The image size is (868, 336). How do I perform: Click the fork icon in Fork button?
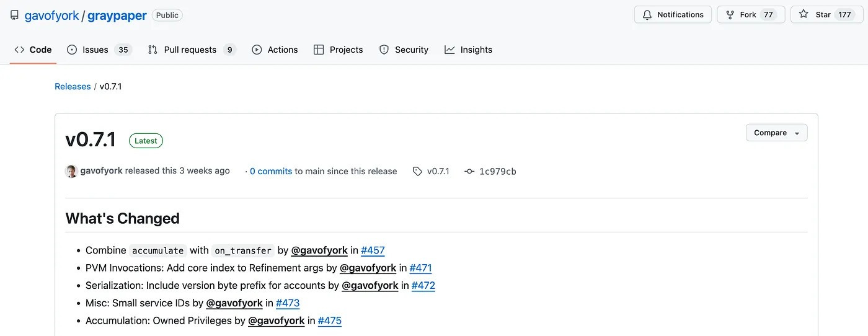[730, 14]
